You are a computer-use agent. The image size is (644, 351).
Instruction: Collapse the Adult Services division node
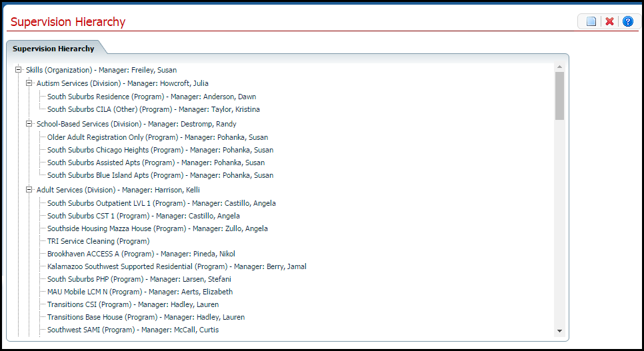(29, 190)
